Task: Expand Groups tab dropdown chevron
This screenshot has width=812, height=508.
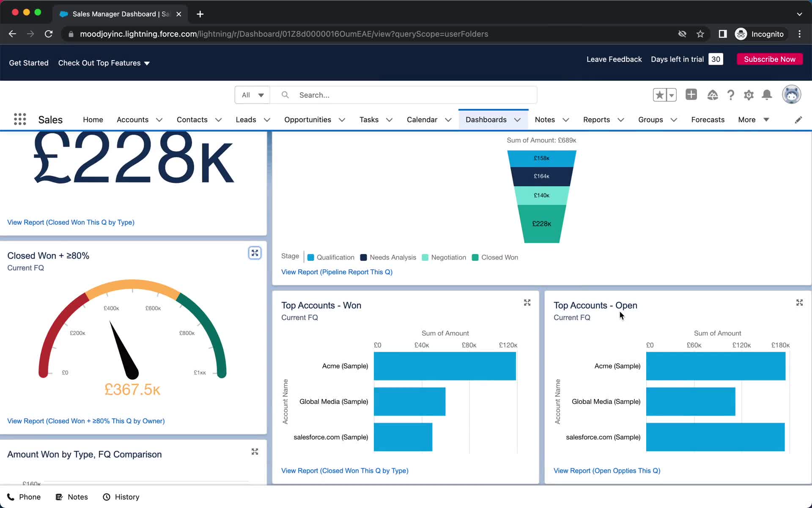Action: pos(674,120)
